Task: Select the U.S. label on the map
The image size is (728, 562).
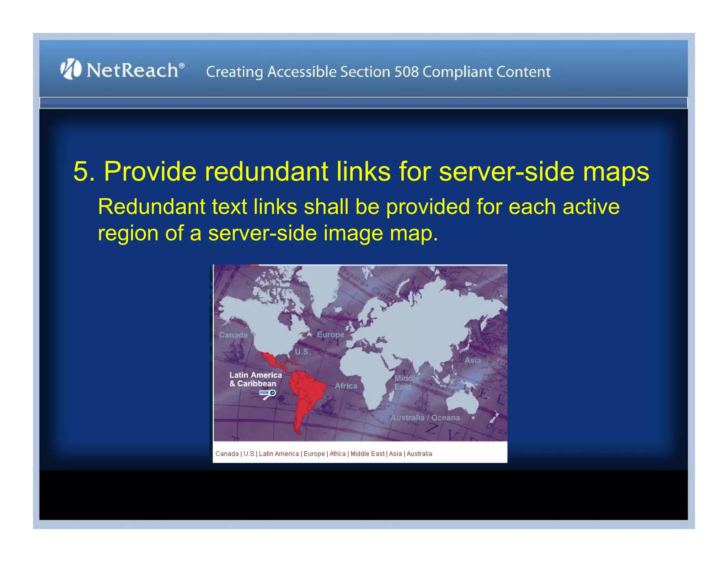Action: coord(303,352)
